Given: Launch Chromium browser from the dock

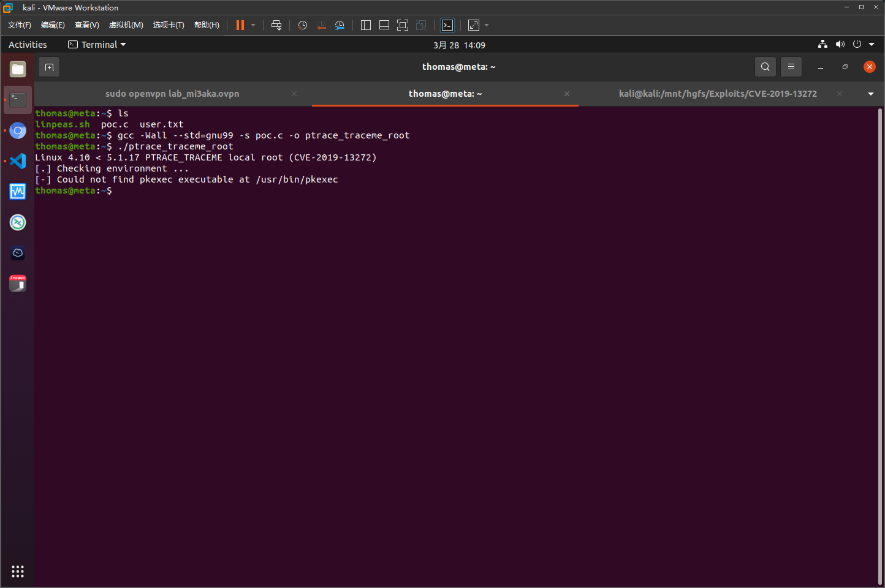Looking at the screenshot, I should 18,130.
